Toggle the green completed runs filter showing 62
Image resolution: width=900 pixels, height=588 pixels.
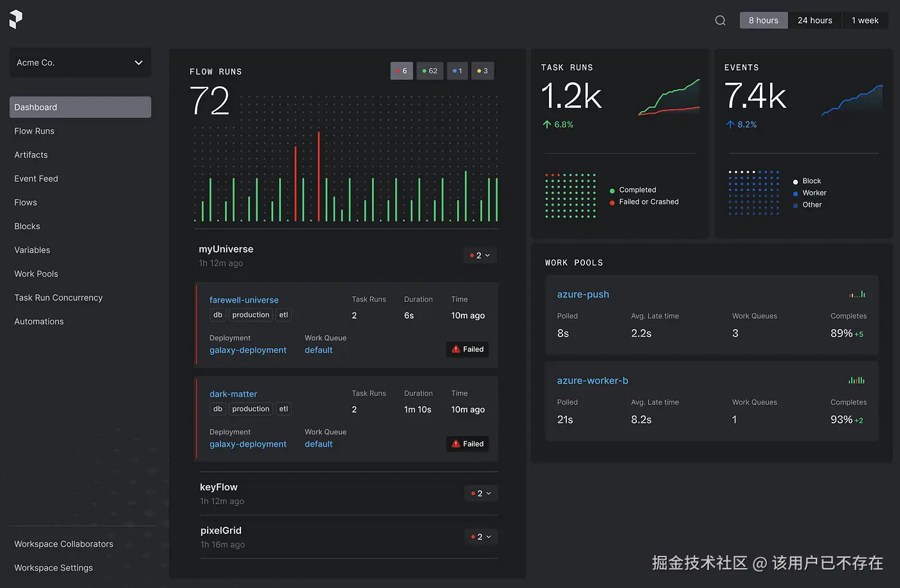coord(430,71)
